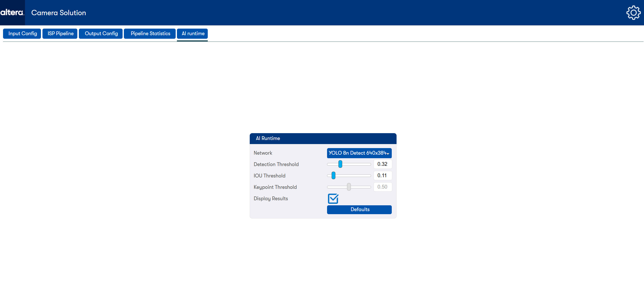Open settings via the gear icon
644x282 pixels.
coord(633,13)
